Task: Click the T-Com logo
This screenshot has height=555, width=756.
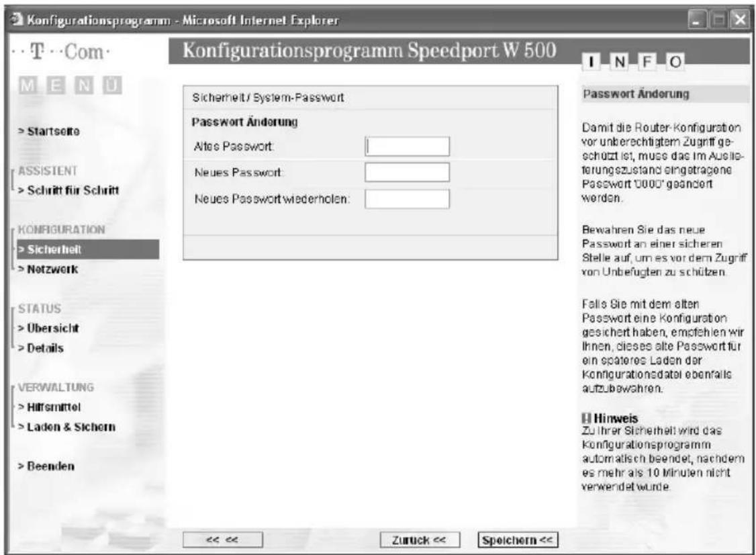Action: pos(62,52)
